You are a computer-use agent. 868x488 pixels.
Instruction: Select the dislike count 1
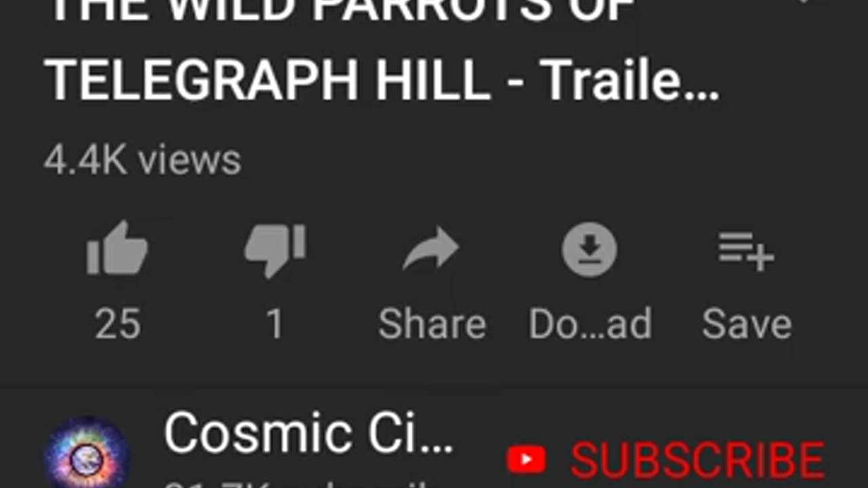(x=275, y=324)
